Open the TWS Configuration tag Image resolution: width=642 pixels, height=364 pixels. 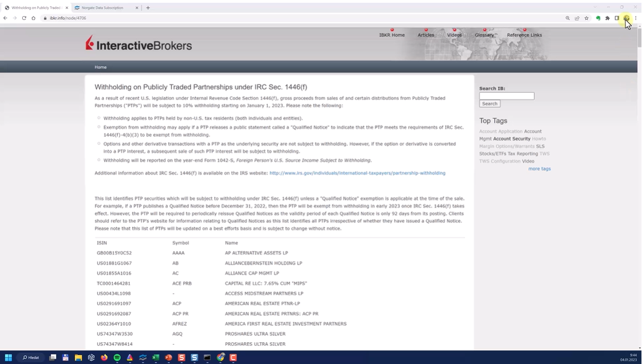[500, 161]
